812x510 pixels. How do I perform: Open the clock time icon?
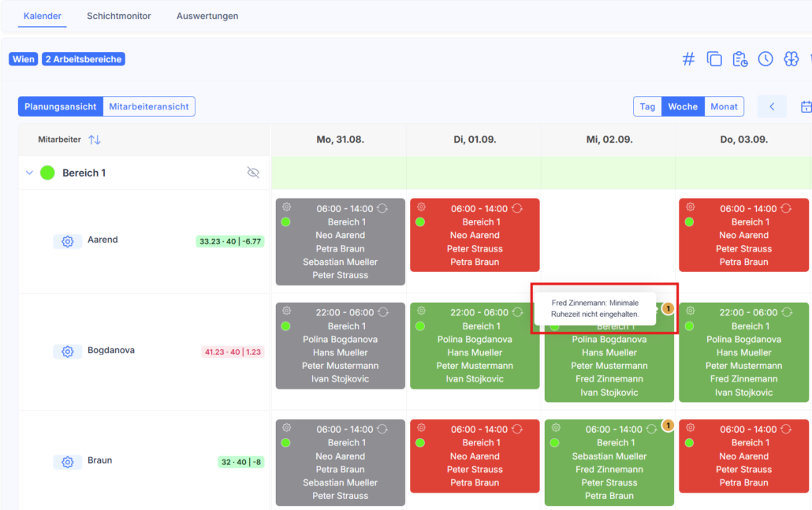[765, 59]
